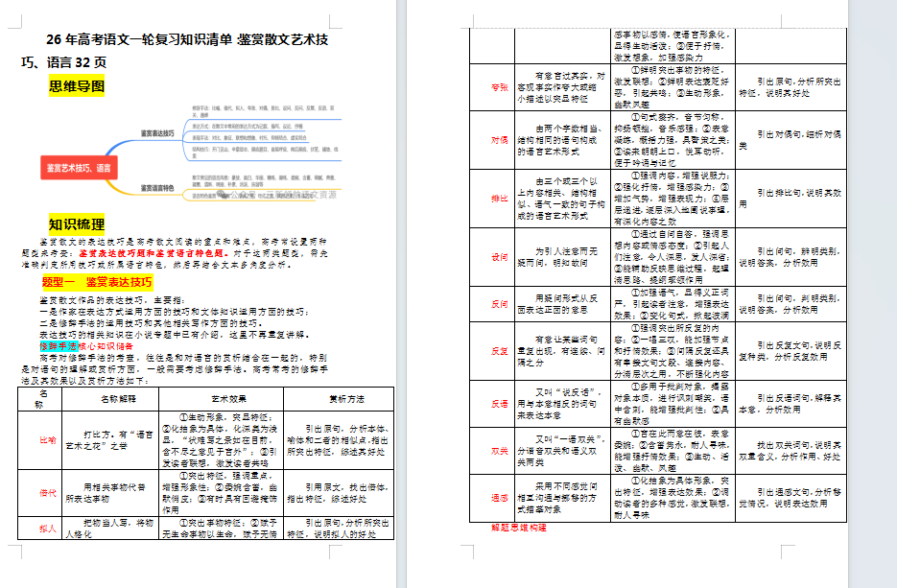
Task: Click the red mind map node '鉴赏艺术技巧、语言'
Action: pos(79,168)
